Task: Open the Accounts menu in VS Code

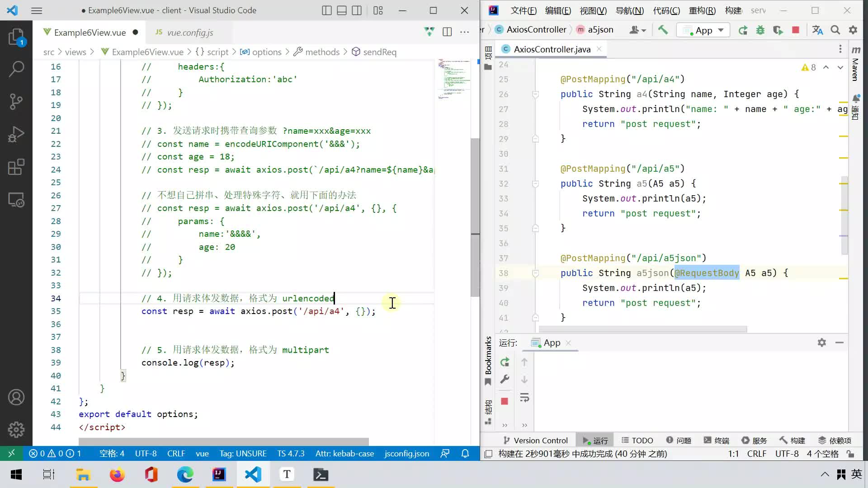Action: pos(16,397)
